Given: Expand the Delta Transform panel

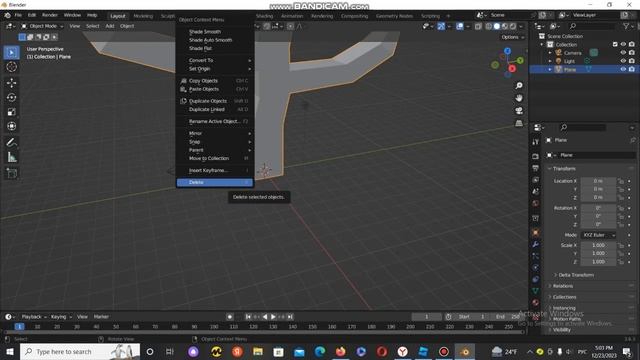Looking at the screenshot, I should tap(576, 275).
